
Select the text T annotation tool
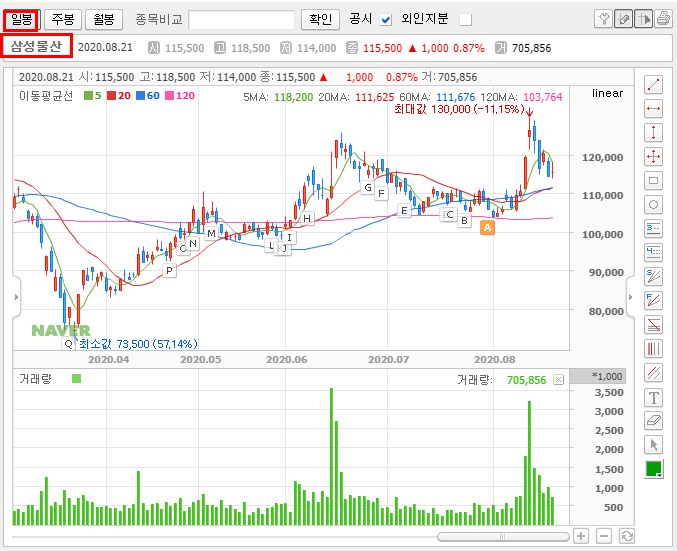[653, 397]
